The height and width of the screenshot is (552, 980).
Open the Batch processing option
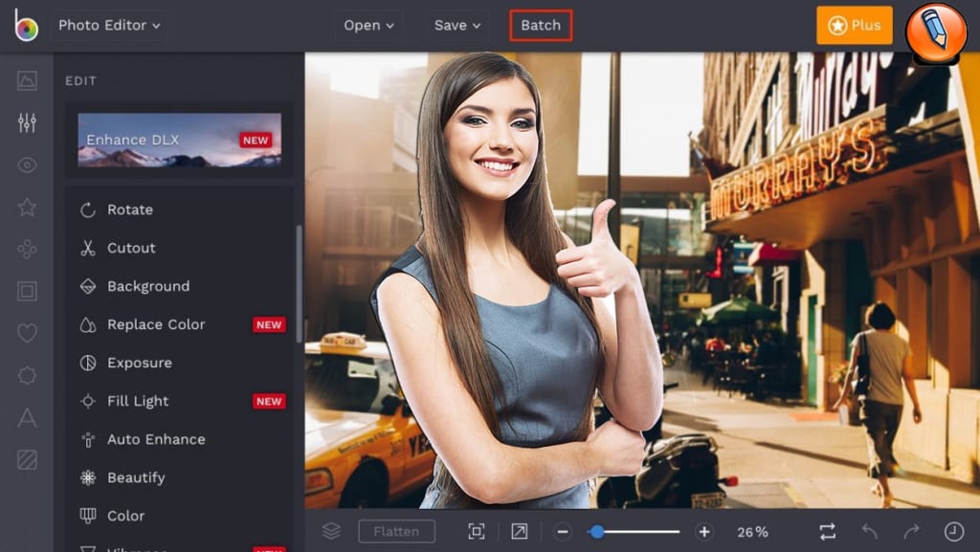(541, 26)
